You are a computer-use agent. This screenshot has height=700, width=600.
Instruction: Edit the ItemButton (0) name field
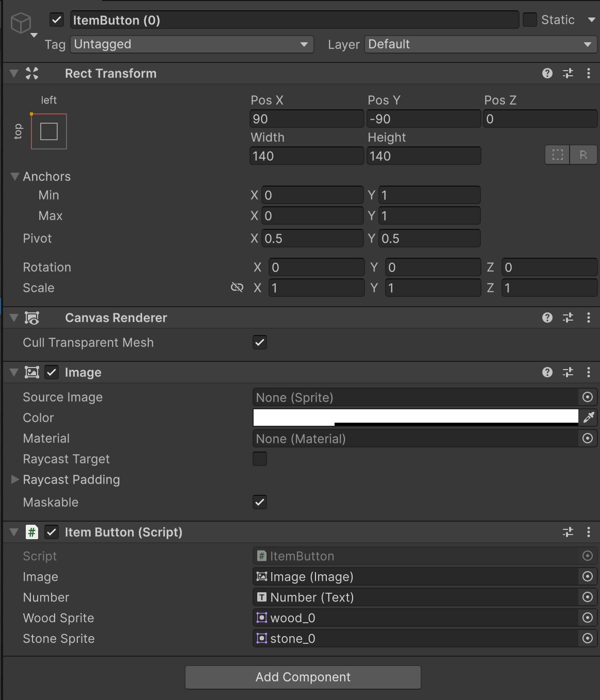(x=294, y=20)
